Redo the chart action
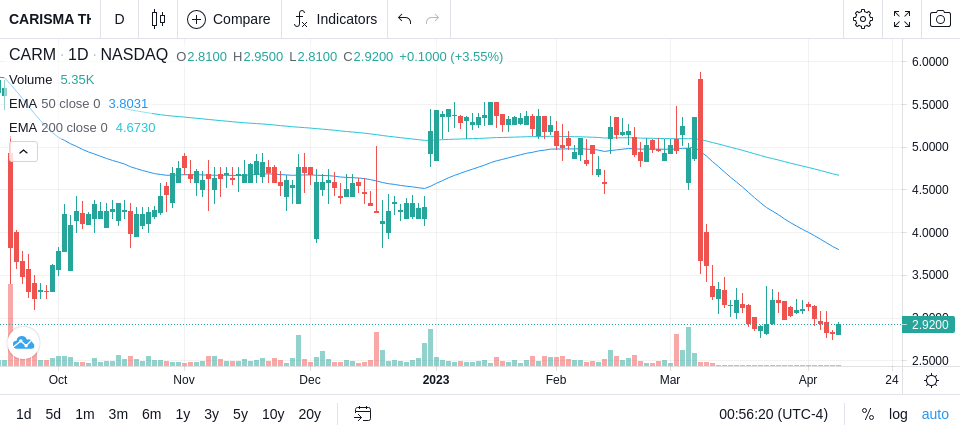 pos(433,19)
